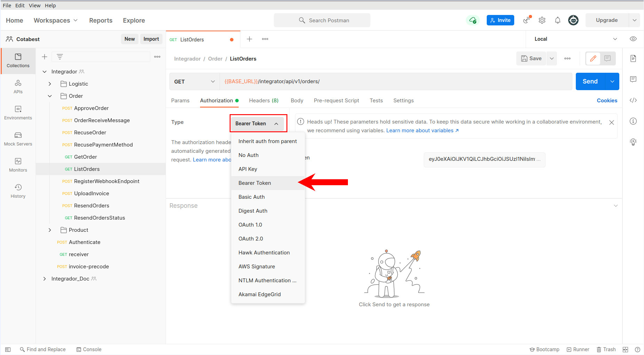644x355 pixels.
Task: Open more actions dots next to Save
Action: click(x=567, y=58)
